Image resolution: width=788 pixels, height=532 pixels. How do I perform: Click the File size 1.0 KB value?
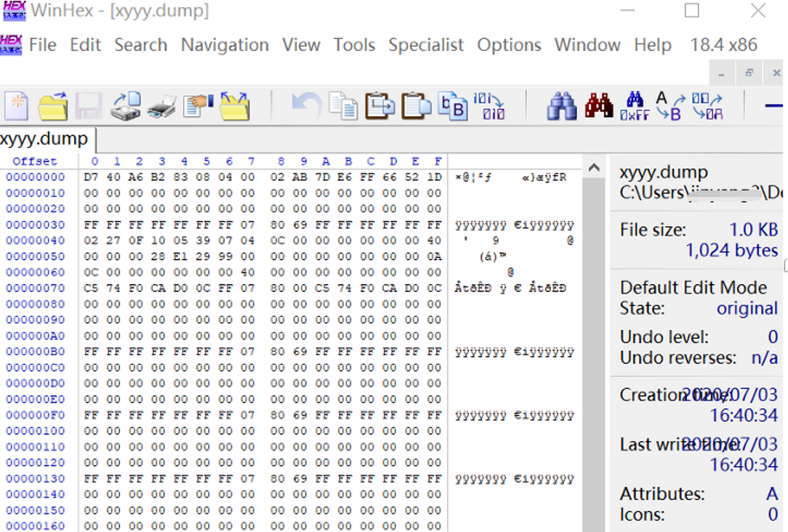[x=753, y=230]
